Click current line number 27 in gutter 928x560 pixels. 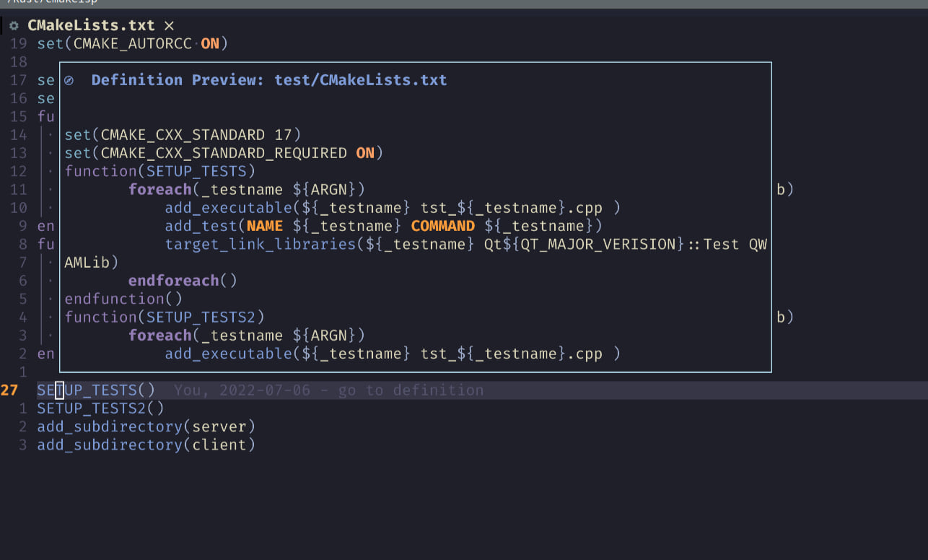9,390
